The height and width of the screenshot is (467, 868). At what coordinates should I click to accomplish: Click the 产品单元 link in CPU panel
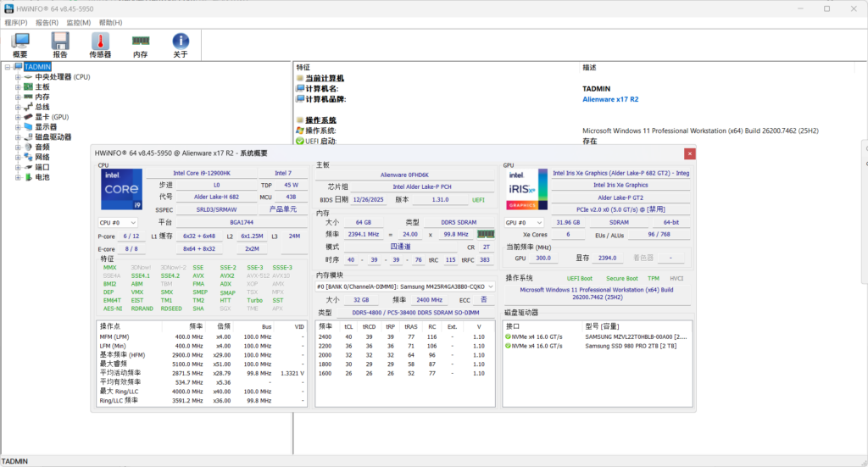click(283, 209)
